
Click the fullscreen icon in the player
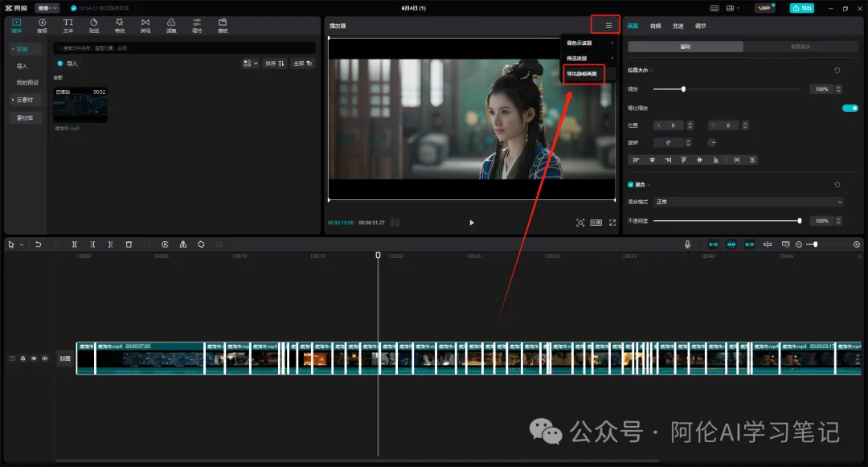(x=612, y=223)
